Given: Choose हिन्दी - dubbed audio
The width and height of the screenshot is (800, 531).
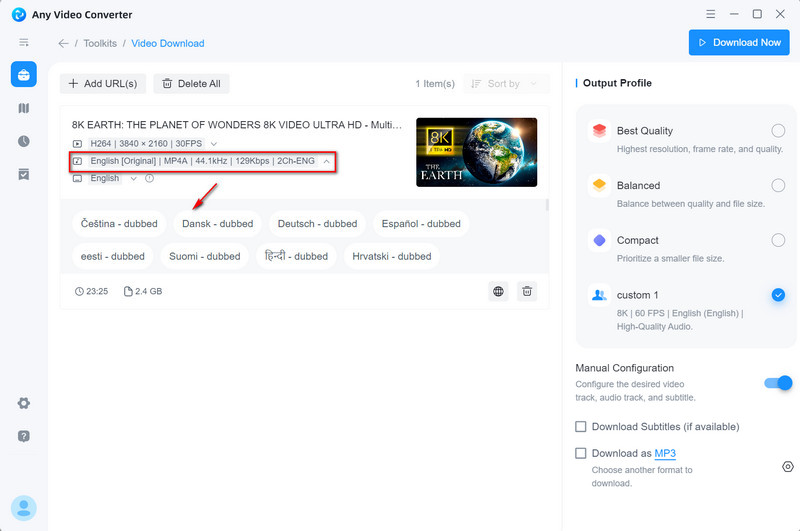Looking at the screenshot, I should click(x=296, y=256).
